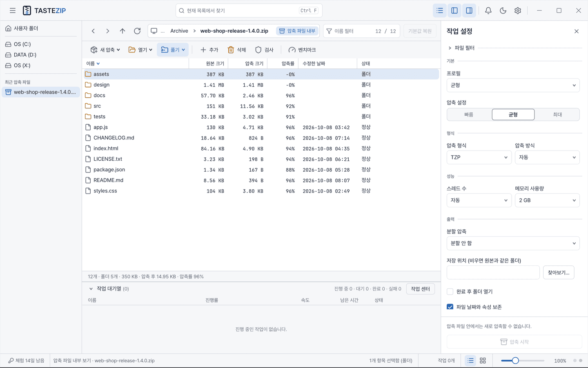This screenshot has width=588, height=368.
Task: Open the 프로필 dropdown
Action: click(513, 85)
